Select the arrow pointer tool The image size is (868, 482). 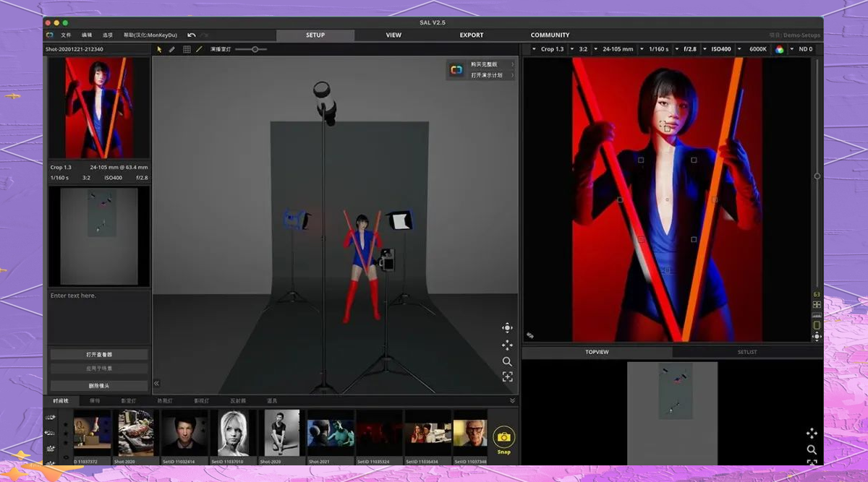pos(160,49)
